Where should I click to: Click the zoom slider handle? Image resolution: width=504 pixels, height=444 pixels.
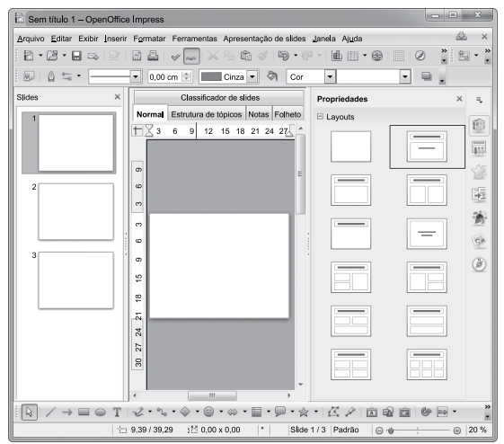pos(391,431)
